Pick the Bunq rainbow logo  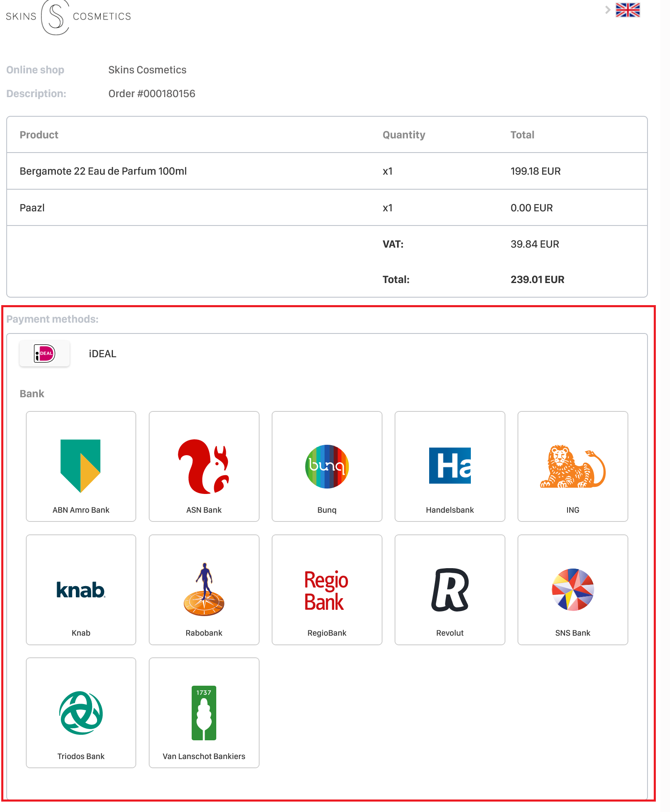(x=327, y=466)
